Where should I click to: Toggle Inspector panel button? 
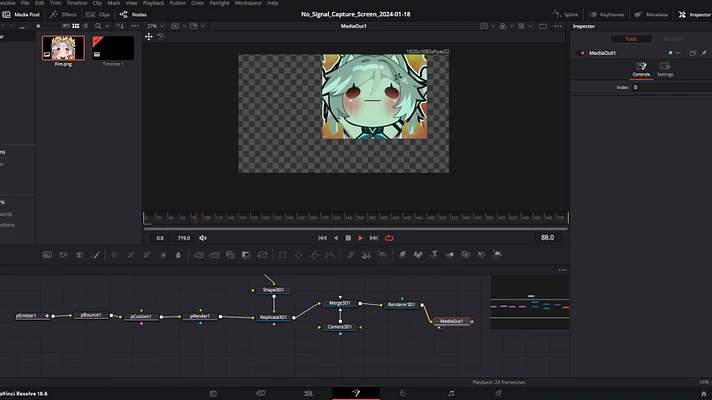(x=695, y=15)
